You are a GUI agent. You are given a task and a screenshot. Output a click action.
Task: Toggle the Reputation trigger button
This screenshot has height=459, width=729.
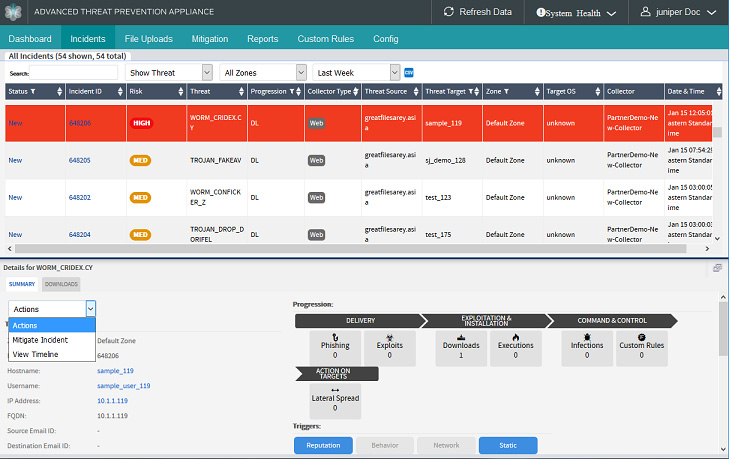[x=323, y=446]
